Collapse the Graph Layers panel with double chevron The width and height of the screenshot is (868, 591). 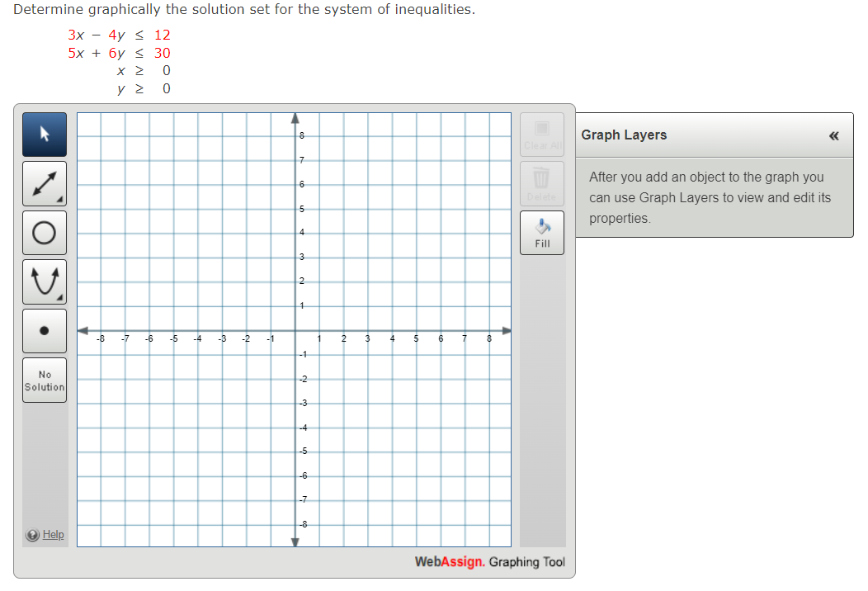pyautogui.click(x=834, y=135)
